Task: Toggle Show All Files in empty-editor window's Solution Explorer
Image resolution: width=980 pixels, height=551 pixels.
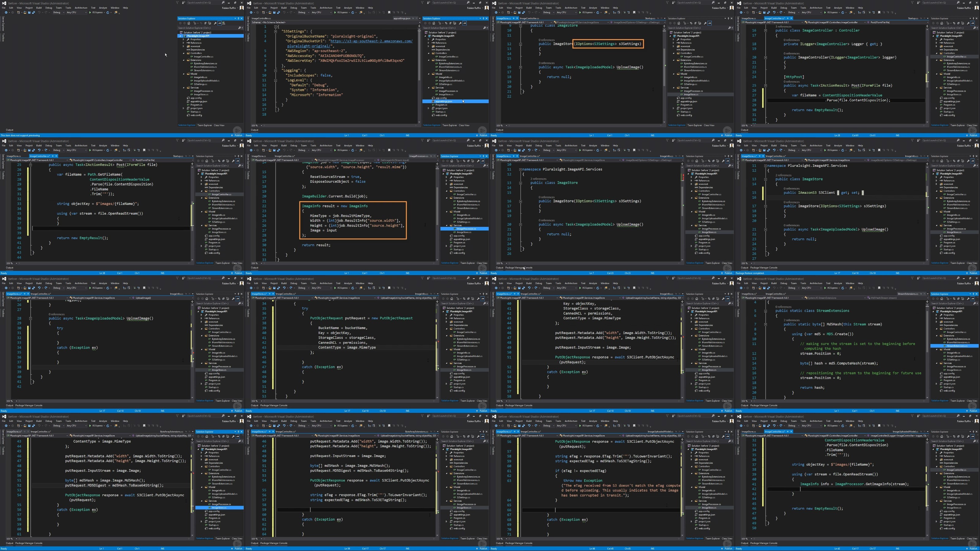Action: pos(210,23)
